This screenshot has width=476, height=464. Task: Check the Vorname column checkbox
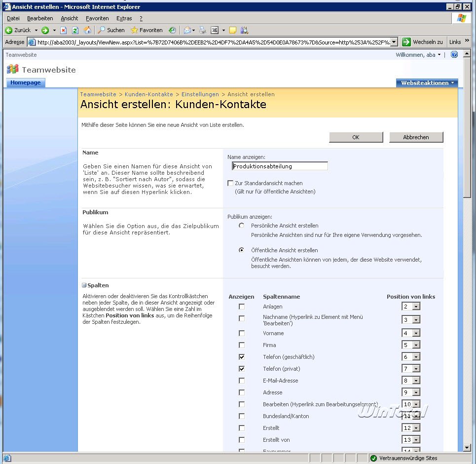click(x=242, y=333)
